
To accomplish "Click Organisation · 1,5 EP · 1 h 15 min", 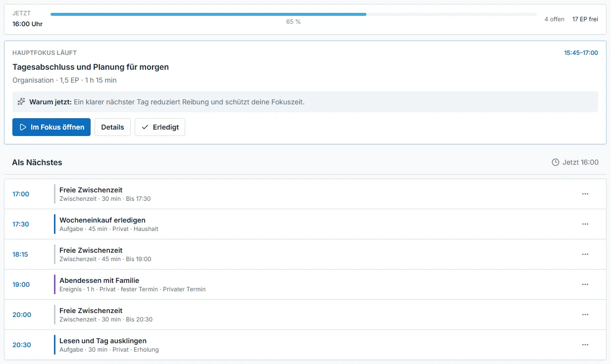I will tap(64, 80).
